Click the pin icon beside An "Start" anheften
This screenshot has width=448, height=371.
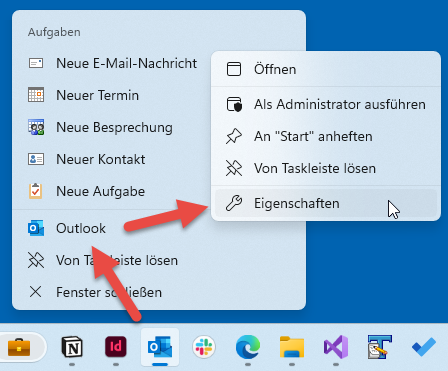234,136
